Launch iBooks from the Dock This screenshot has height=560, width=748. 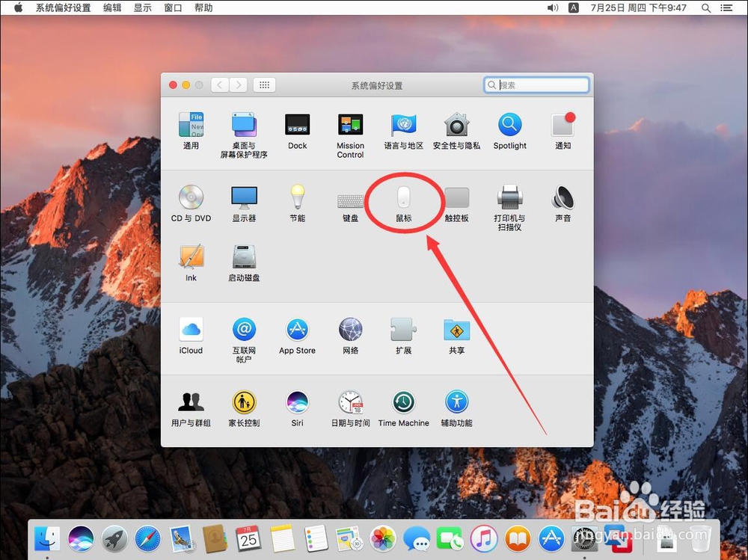[x=517, y=538]
